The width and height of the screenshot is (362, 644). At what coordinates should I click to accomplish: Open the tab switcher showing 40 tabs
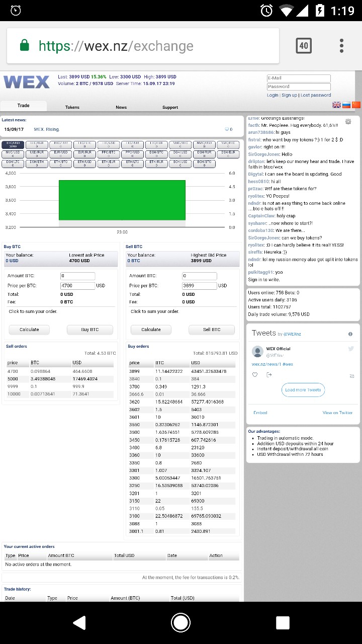click(303, 46)
